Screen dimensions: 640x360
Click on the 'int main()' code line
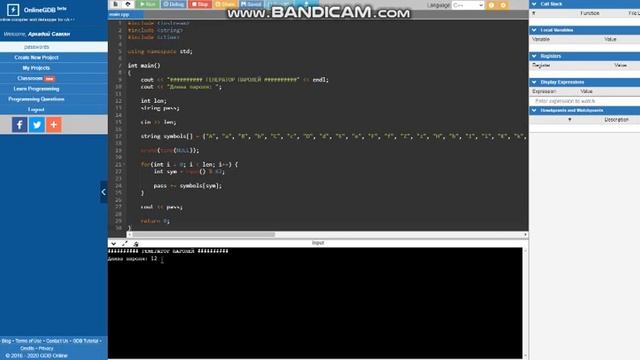click(144, 65)
